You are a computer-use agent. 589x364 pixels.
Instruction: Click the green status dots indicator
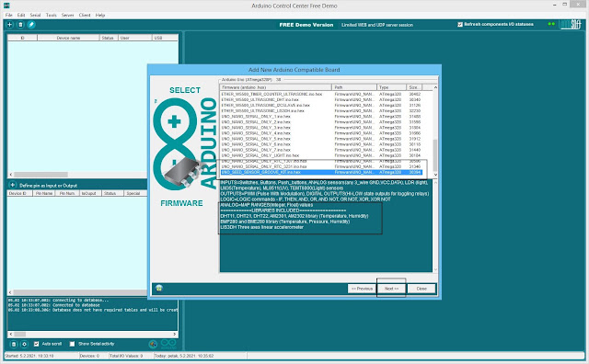pyautogui.click(x=551, y=24)
